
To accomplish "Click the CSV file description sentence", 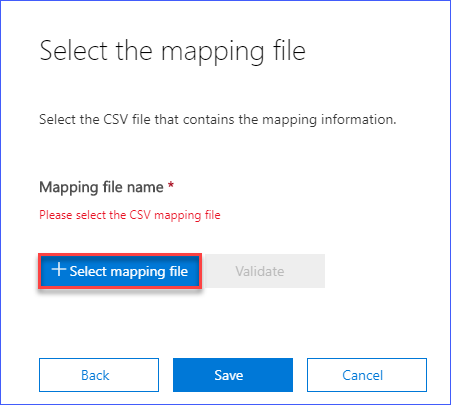I will coord(218,120).
